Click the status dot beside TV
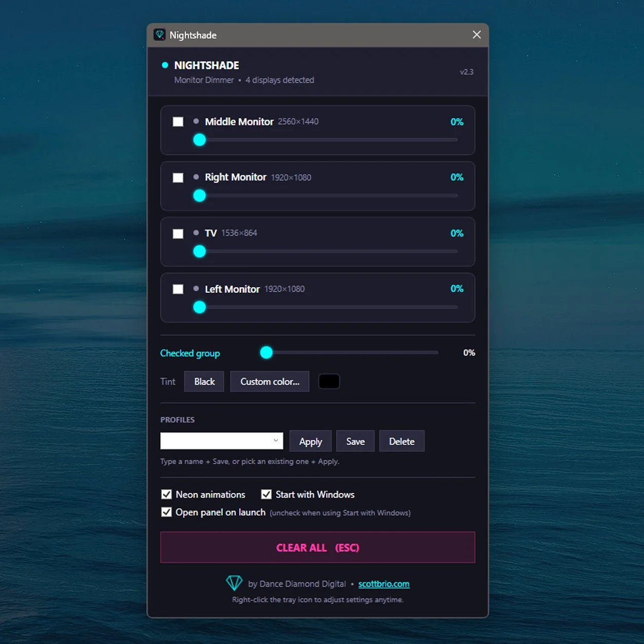644x644 pixels. coord(196,233)
